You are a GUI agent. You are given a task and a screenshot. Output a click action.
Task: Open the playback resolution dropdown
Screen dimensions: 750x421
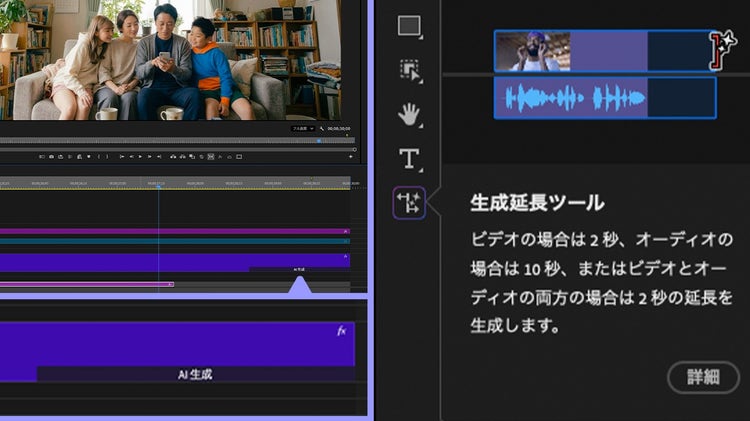(x=303, y=129)
